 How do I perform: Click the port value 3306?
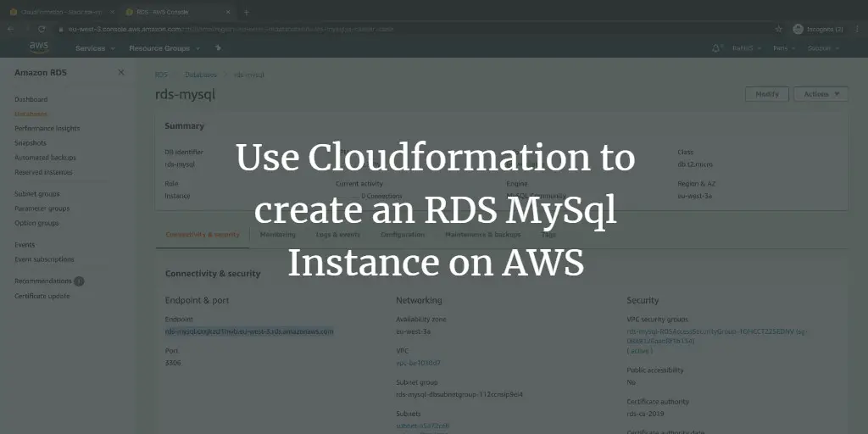(x=173, y=363)
